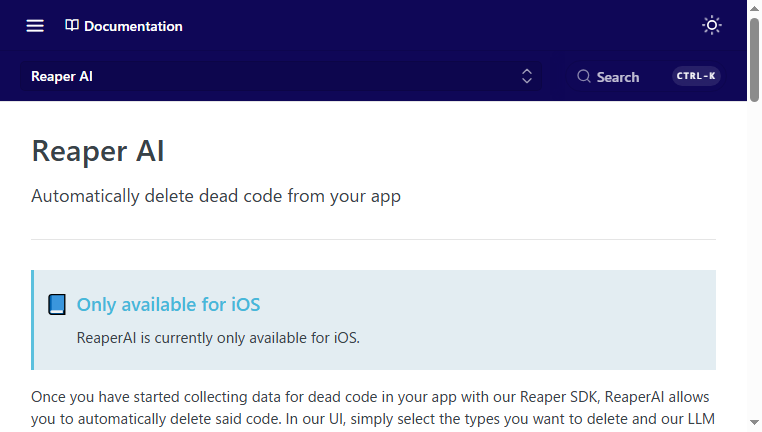Open the Search field
The image size is (762, 432).
(646, 76)
